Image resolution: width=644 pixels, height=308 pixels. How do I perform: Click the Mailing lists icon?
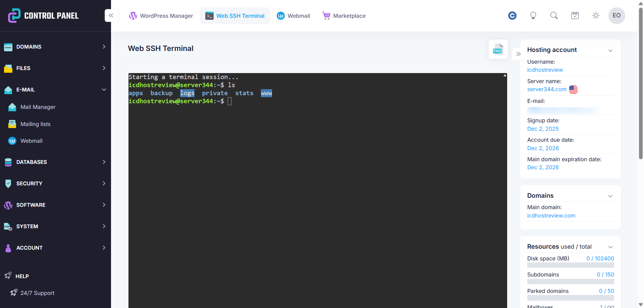coord(12,124)
